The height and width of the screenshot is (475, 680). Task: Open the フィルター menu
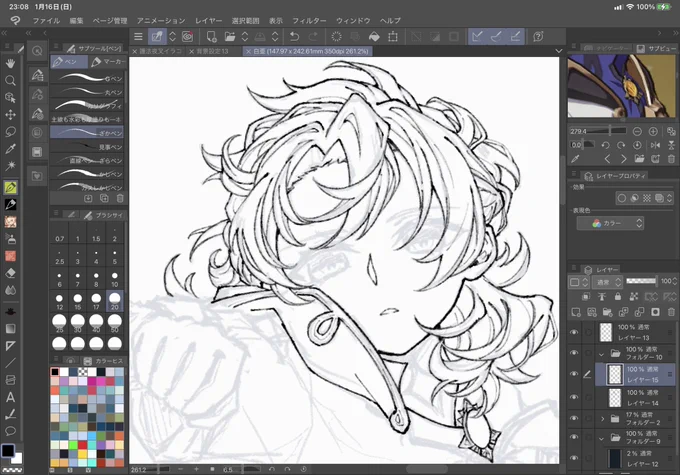[309, 20]
